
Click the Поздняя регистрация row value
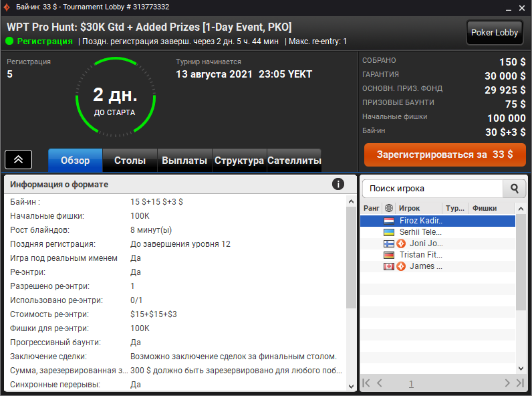click(180, 244)
